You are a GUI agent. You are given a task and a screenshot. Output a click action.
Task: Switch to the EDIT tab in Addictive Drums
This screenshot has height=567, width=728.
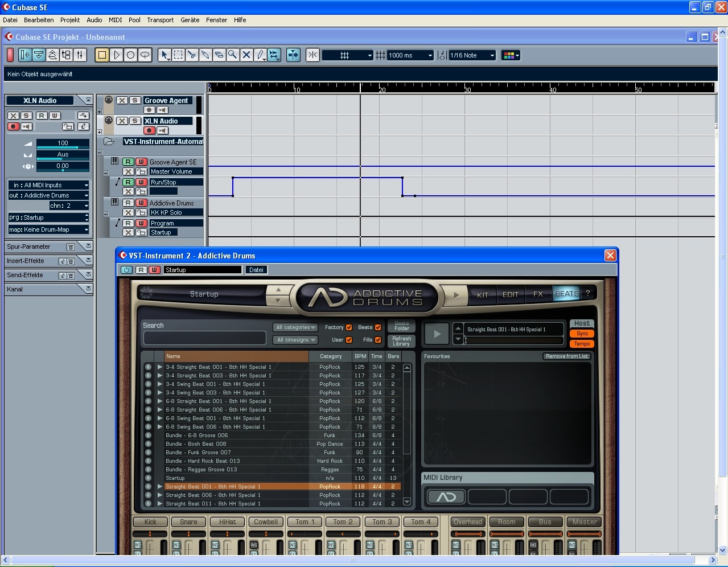point(511,294)
